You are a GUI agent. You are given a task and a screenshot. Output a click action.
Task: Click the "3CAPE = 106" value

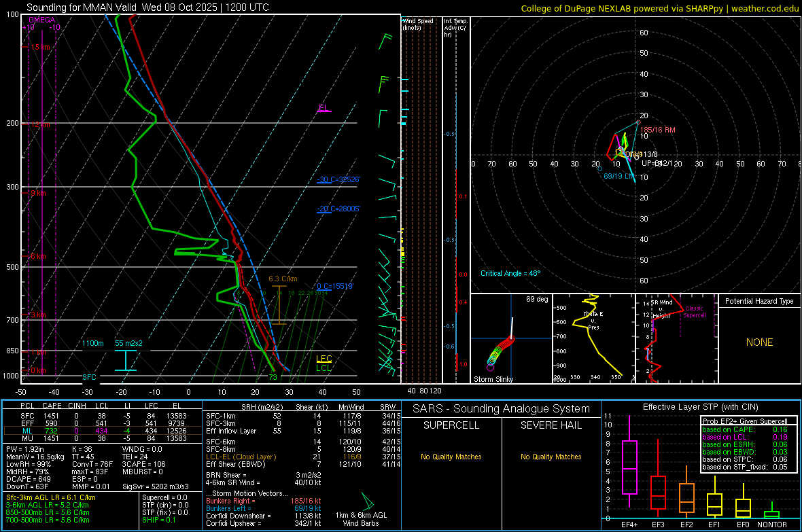(x=143, y=465)
